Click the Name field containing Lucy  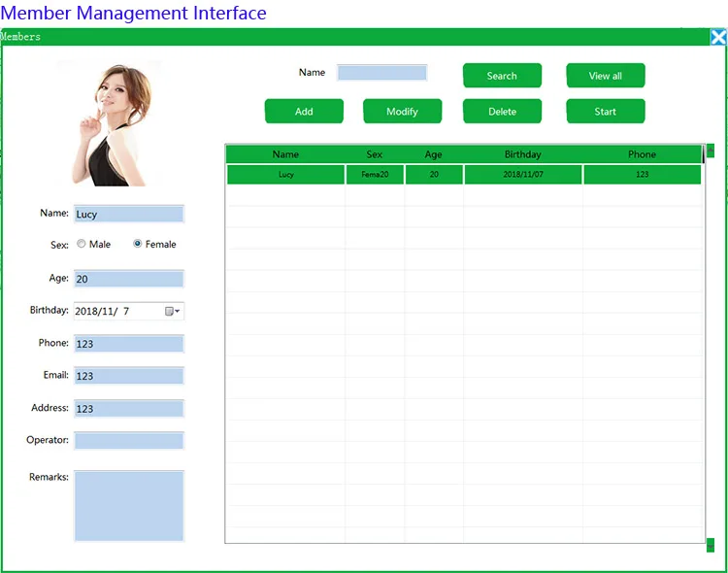pyautogui.click(x=128, y=215)
